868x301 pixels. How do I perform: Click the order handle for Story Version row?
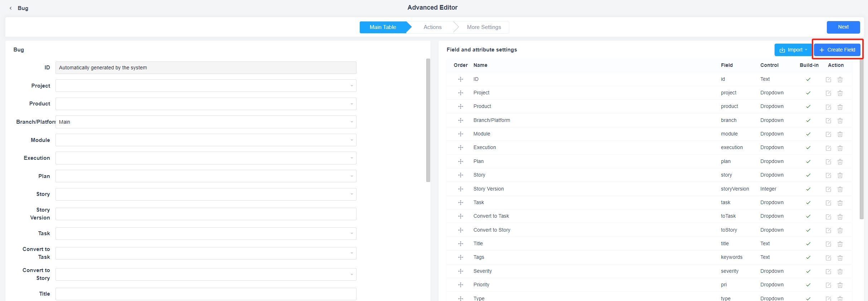tap(461, 189)
